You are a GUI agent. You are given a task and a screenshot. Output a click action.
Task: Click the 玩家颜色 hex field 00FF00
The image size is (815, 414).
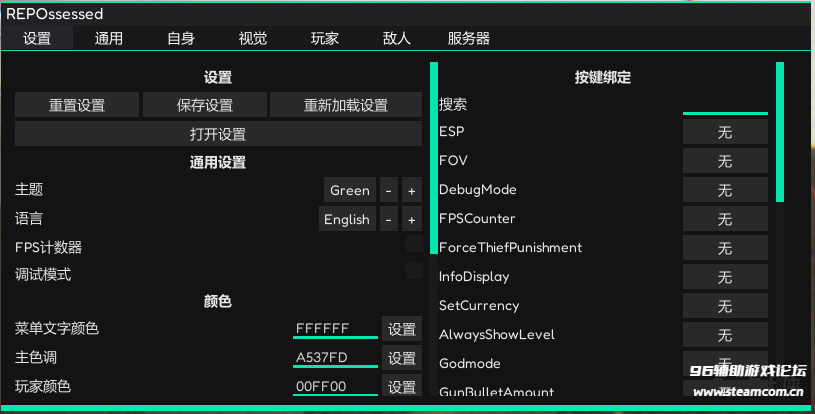tap(335, 386)
